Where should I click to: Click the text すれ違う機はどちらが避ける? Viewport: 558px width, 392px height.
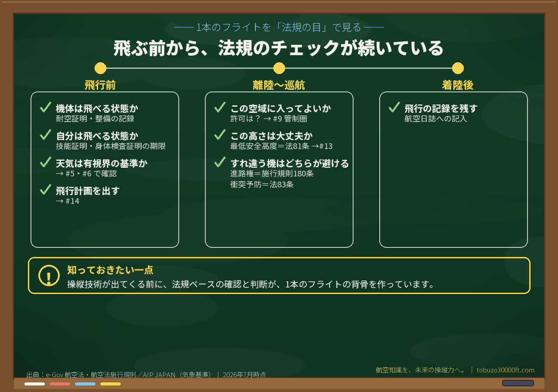(x=290, y=163)
